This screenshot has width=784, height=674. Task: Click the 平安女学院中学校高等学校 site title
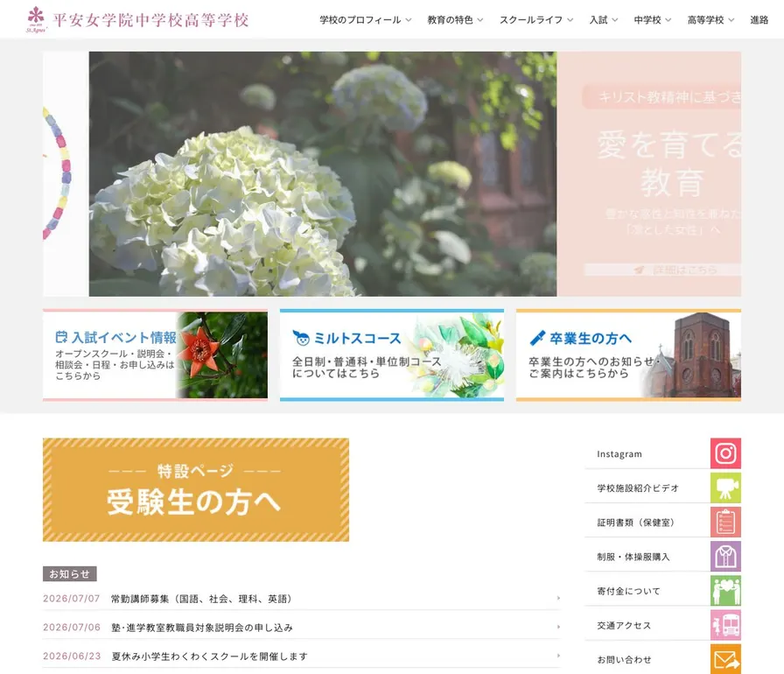click(150, 20)
